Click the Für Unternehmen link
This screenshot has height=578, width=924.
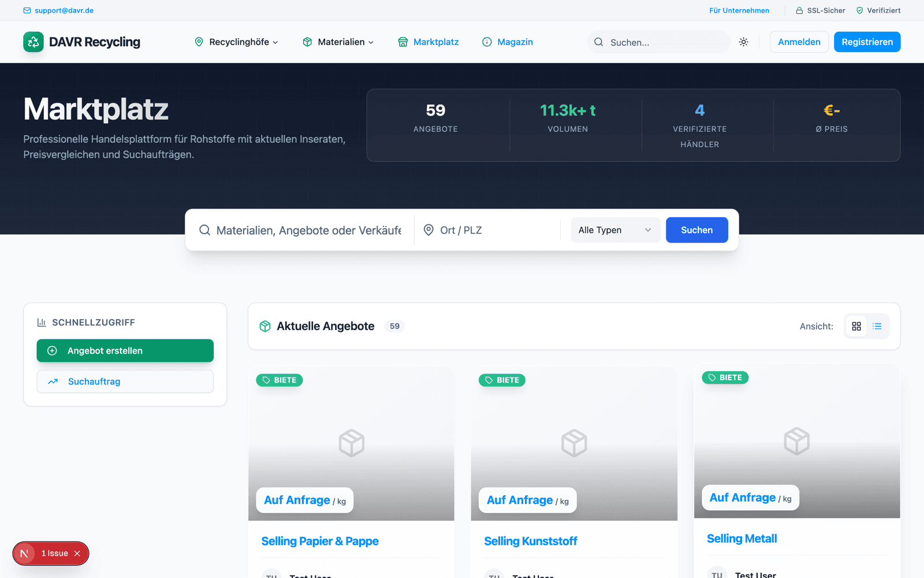point(739,10)
